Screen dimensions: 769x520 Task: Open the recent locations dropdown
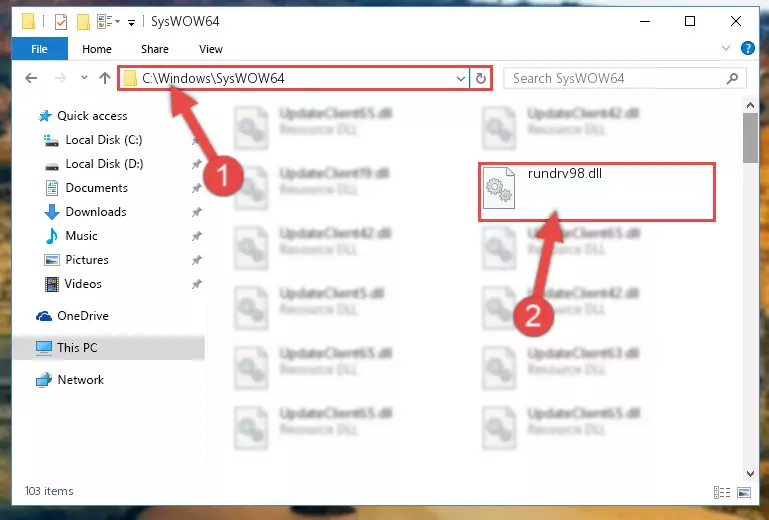pyautogui.click(x=84, y=78)
